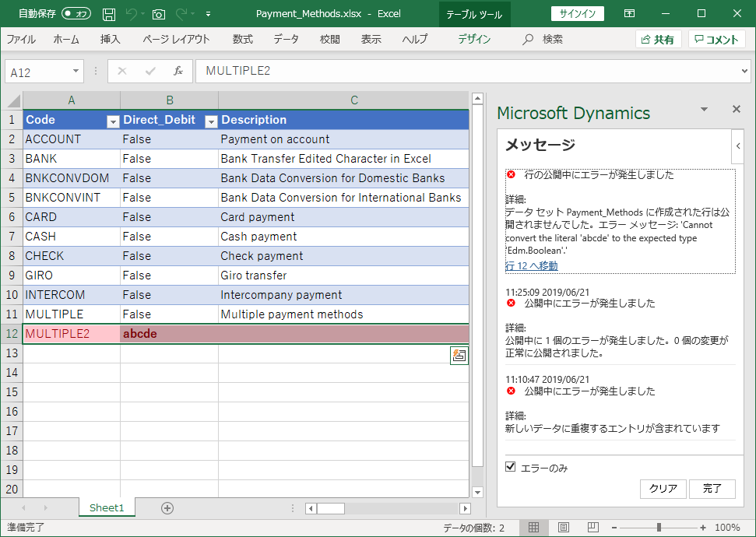Open the ヘルプ tab
The image size is (756, 537).
[x=415, y=39]
